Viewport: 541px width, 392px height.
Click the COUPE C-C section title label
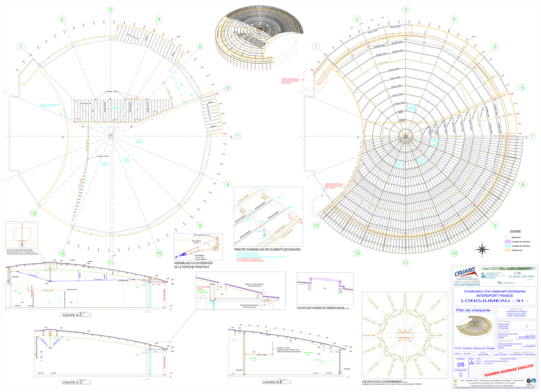[x=72, y=382]
